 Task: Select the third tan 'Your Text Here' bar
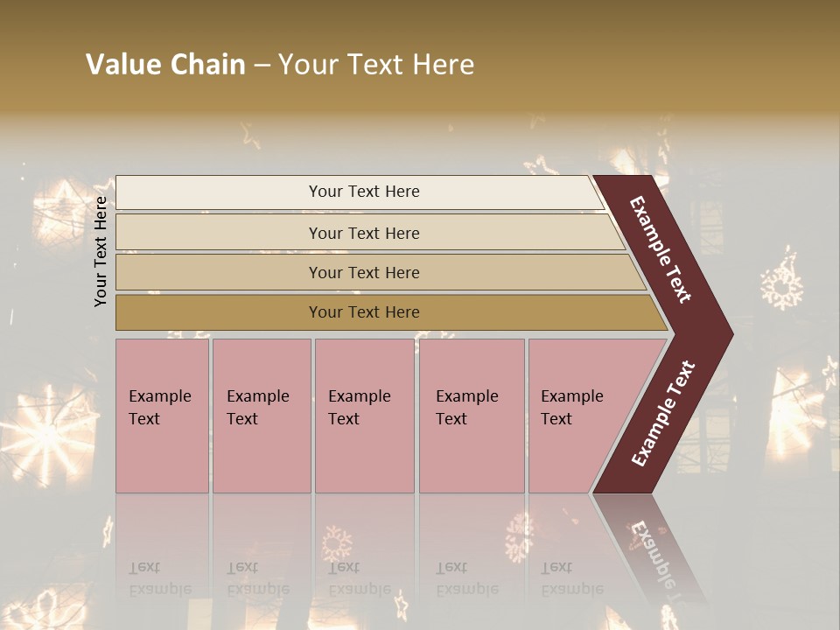pos(381,272)
